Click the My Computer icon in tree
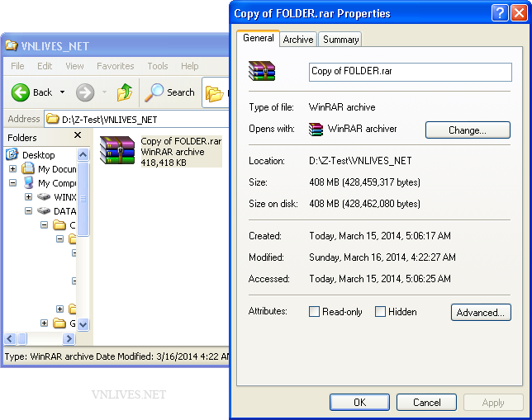Screen dimensions: 532x420 click(29, 182)
